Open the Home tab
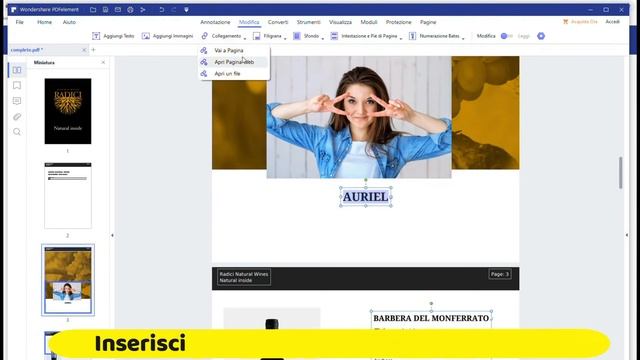The width and height of the screenshot is (640, 360). coord(44,22)
